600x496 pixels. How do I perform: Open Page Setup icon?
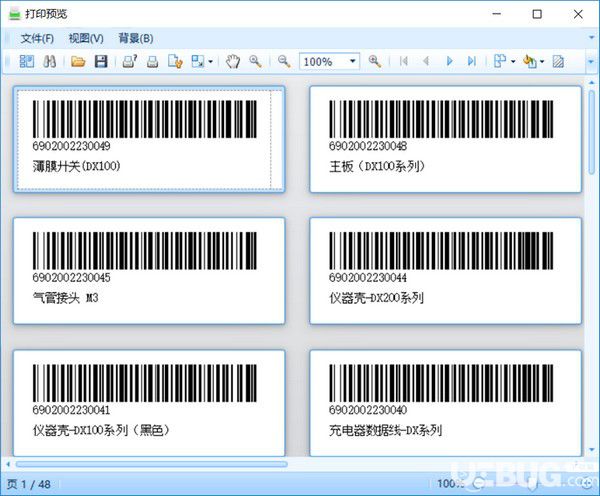175,61
